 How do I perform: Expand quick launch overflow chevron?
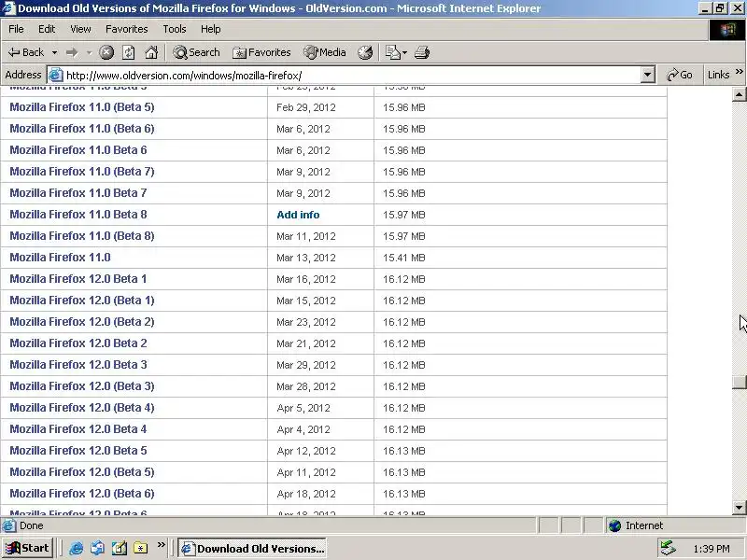coord(162,545)
